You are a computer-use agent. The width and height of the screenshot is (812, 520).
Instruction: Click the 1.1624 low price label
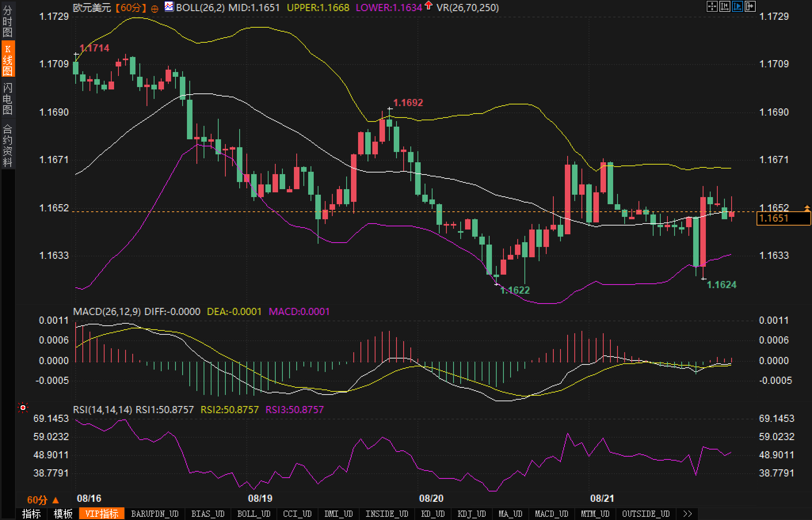click(722, 285)
